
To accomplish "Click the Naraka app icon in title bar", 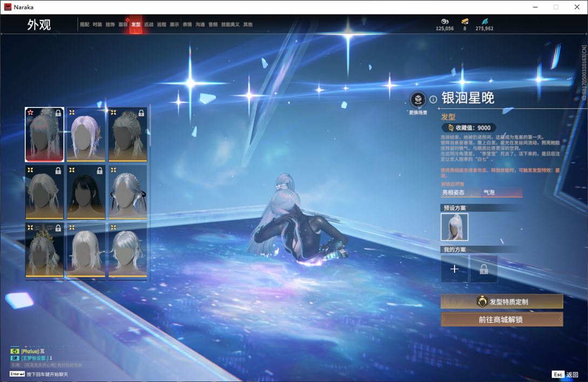I will point(8,7).
